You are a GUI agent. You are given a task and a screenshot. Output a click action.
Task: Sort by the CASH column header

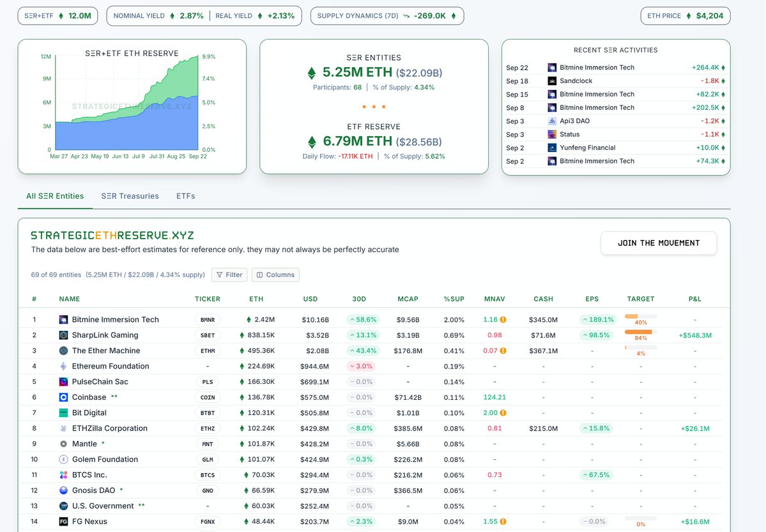(543, 299)
